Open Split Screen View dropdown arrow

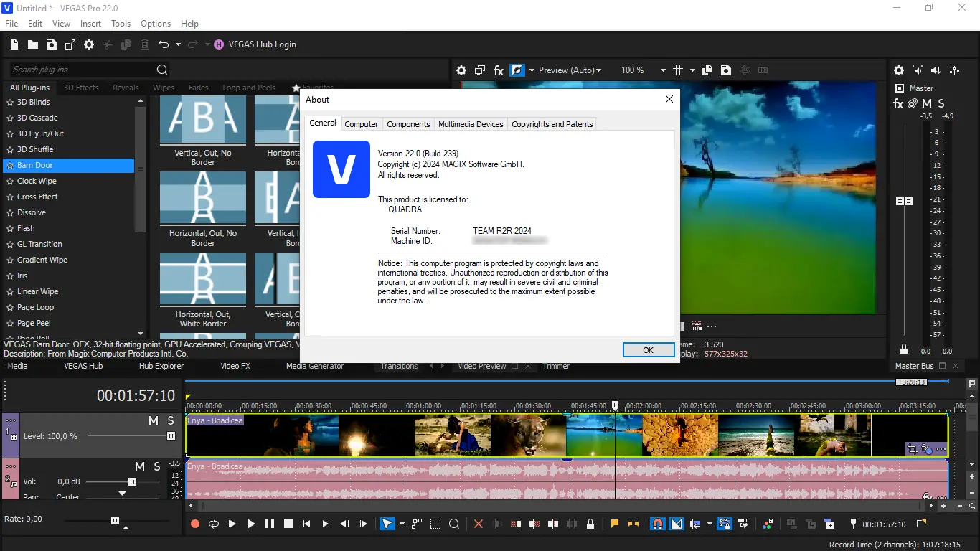(532, 70)
